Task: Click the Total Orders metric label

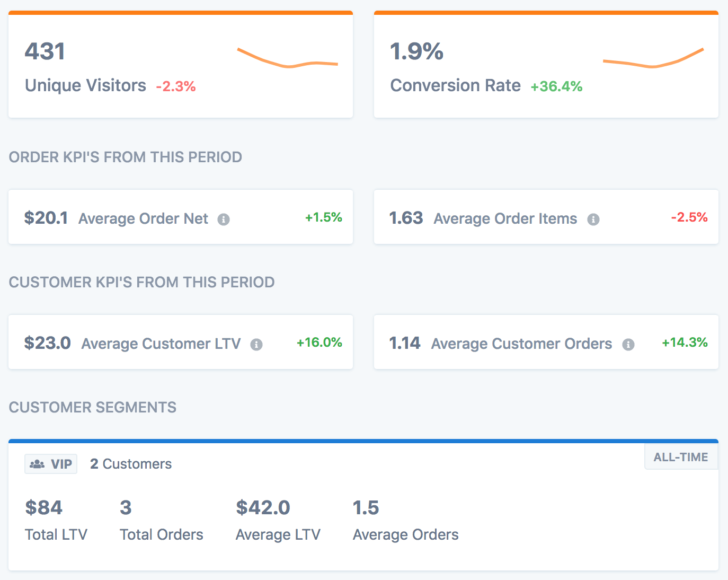Action: (162, 534)
